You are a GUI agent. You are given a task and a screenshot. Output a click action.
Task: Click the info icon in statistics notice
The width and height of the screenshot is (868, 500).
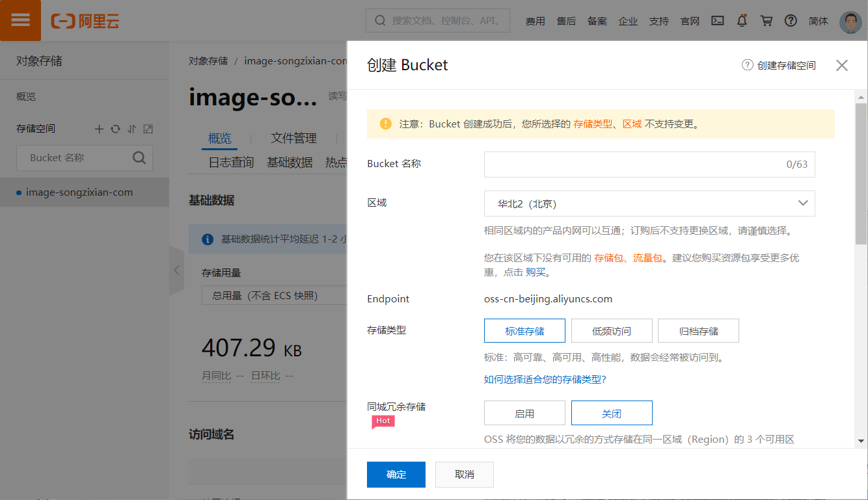pyautogui.click(x=208, y=239)
